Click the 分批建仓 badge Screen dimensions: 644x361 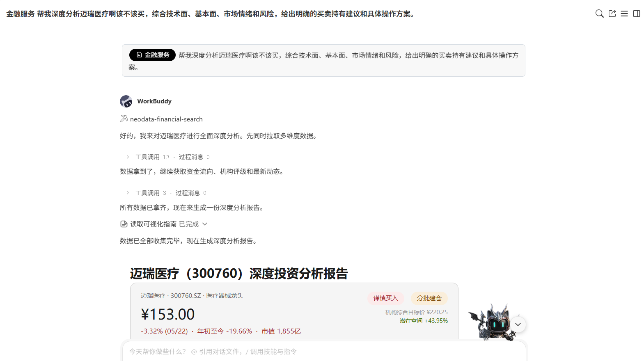point(429,298)
